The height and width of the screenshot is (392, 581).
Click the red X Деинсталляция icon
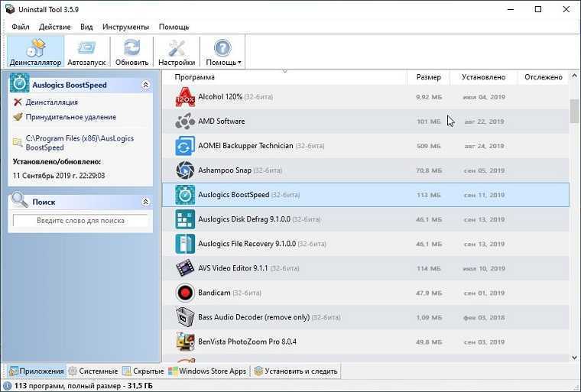pyautogui.click(x=18, y=102)
